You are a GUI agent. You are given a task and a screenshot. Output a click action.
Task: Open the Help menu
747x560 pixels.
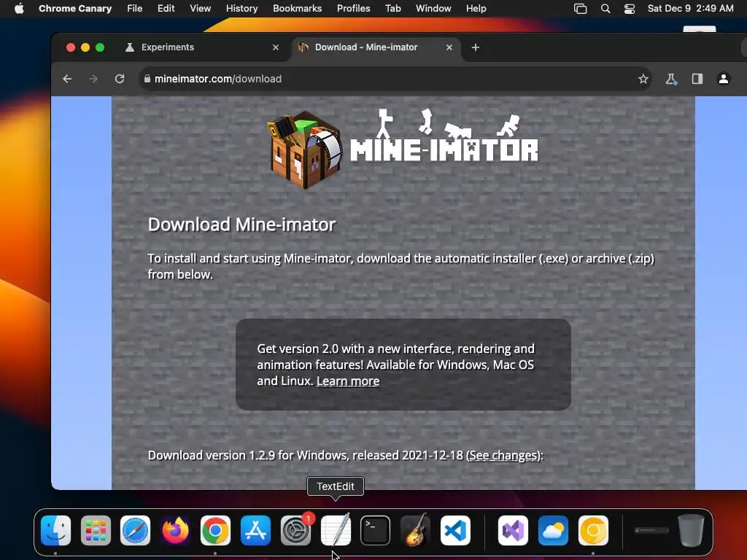pyautogui.click(x=476, y=9)
